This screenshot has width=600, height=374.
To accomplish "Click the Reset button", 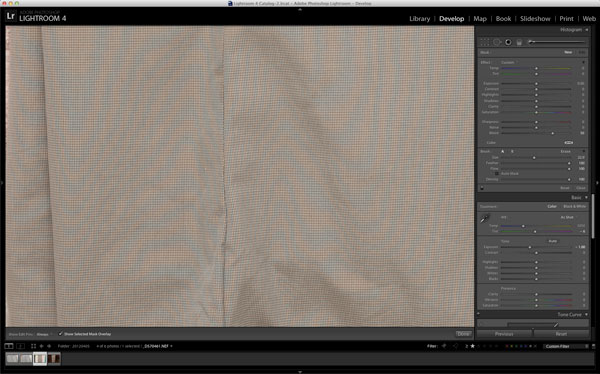I will [x=561, y=334].
